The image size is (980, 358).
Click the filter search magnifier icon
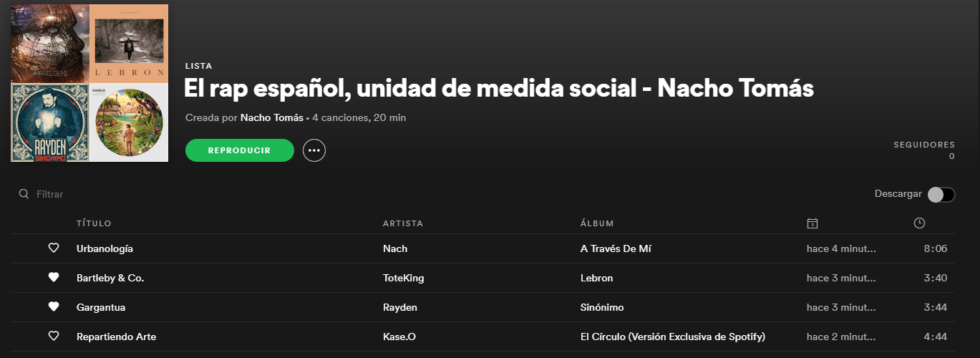coord(24,194)
